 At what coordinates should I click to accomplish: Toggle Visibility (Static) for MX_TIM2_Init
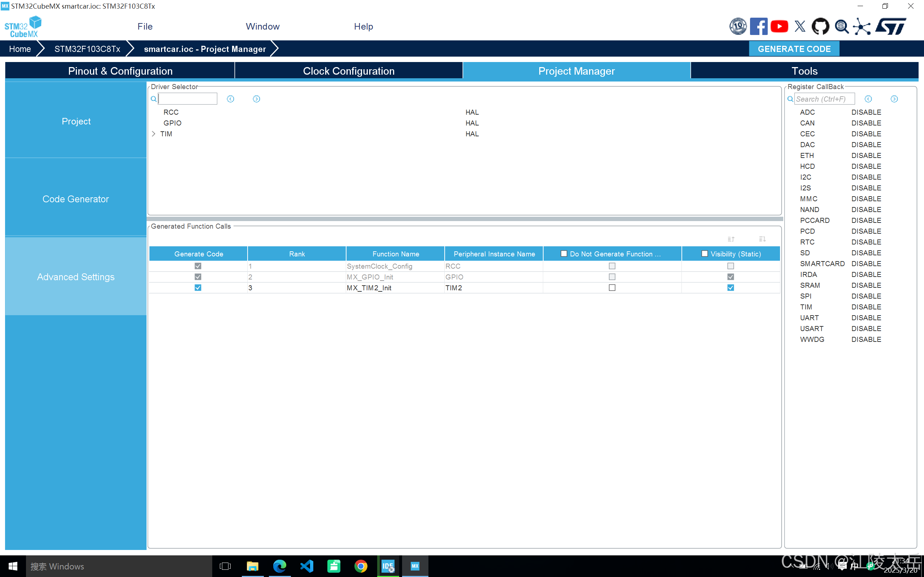click(x=731, y=288)
